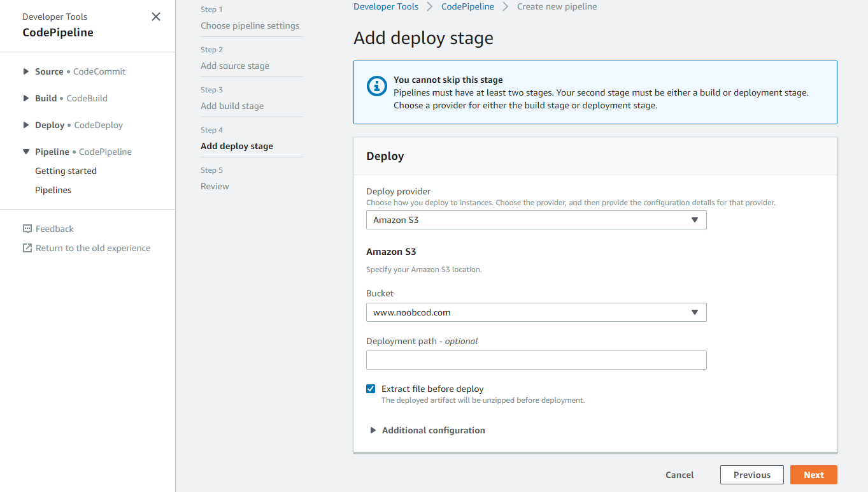Click the info icon in the alert banner
Viewport: 868px width, 492px height.
[x=377, y=86]
